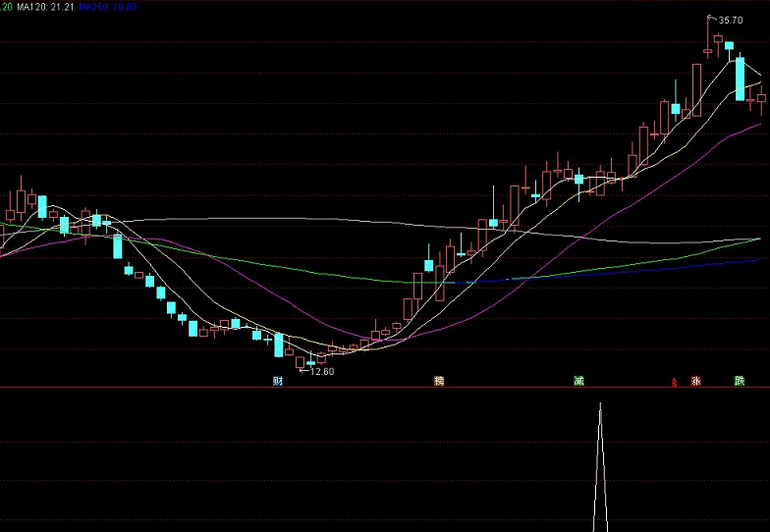
Task: Click the small red S marker
Action: (674, 383)
